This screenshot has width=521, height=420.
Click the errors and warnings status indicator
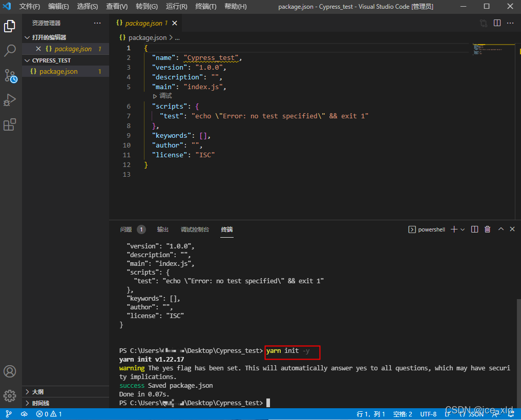[49, 414]
